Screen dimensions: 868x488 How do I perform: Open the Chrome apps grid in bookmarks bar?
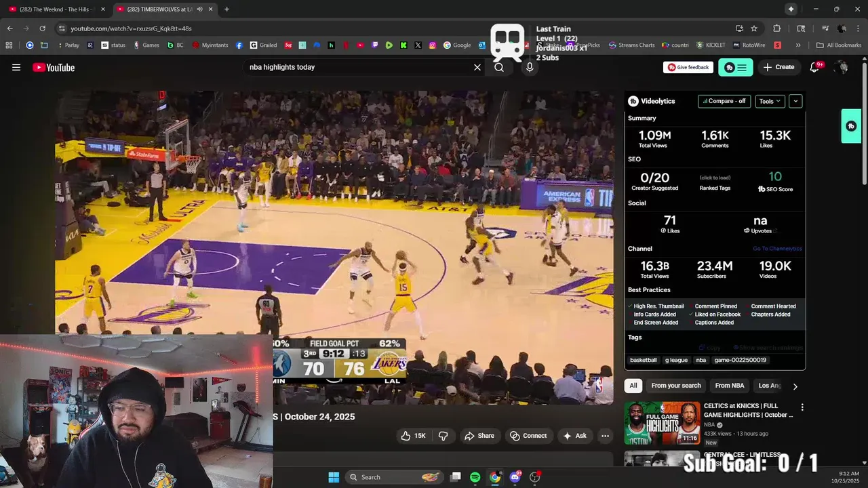click(x=9, y=45)
